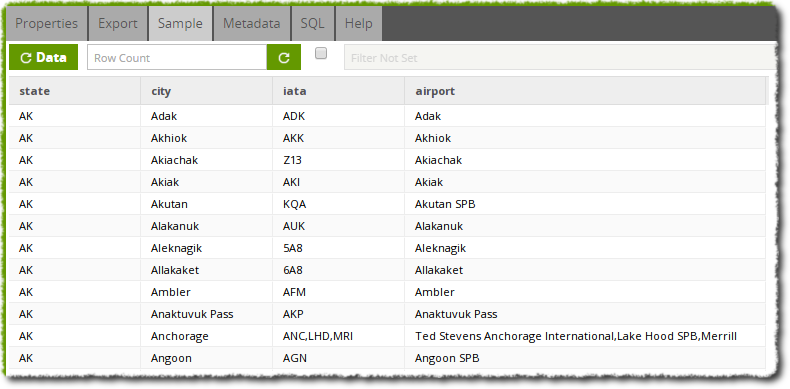Click the city column header
790x389 pixels.
pos(207,91)
